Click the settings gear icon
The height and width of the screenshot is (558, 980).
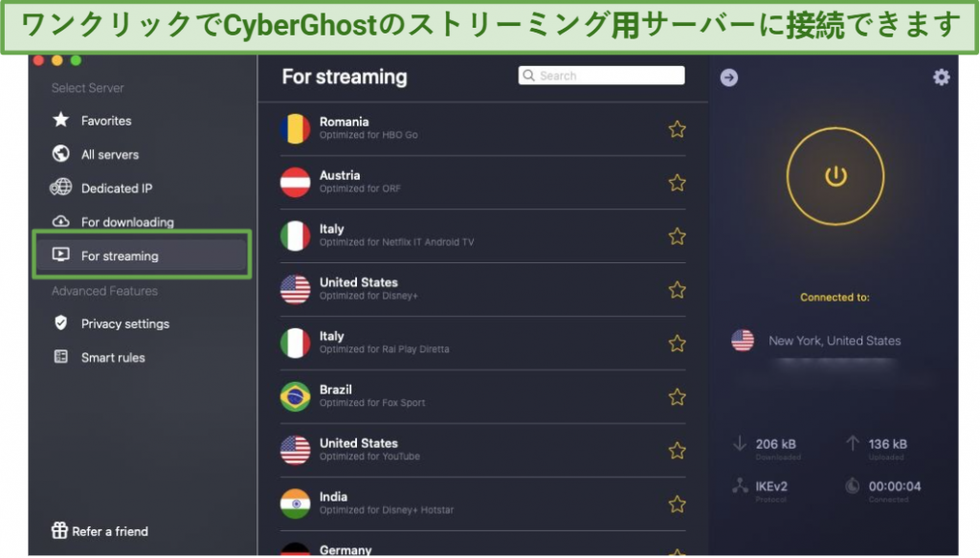tap(942, 77)
